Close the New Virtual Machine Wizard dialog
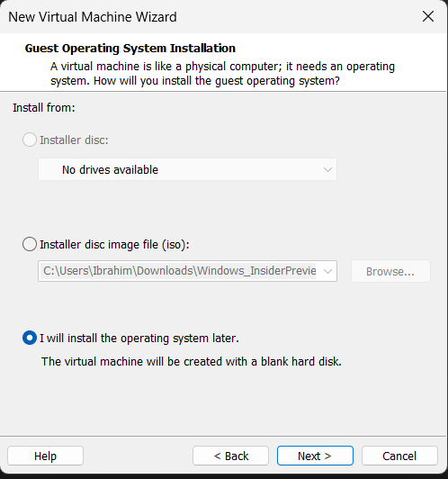Screen dimensions: 448x479 428,16
